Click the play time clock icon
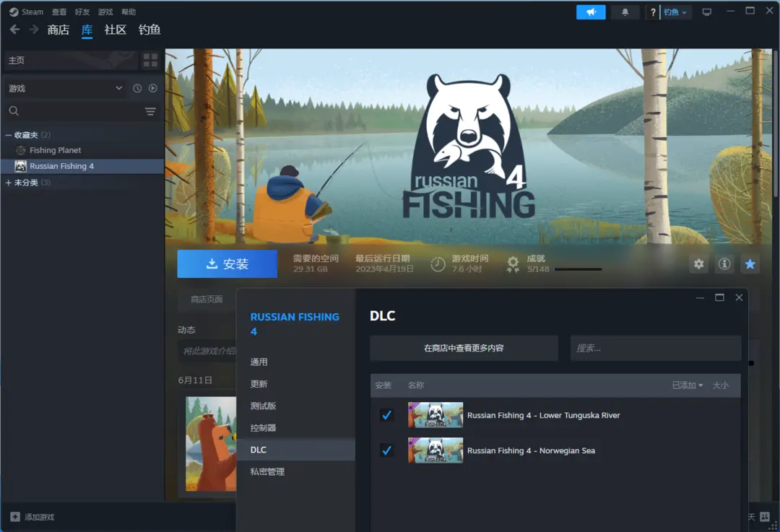Image resolution: width=780 pixels, height=532 pixels. 438,264
